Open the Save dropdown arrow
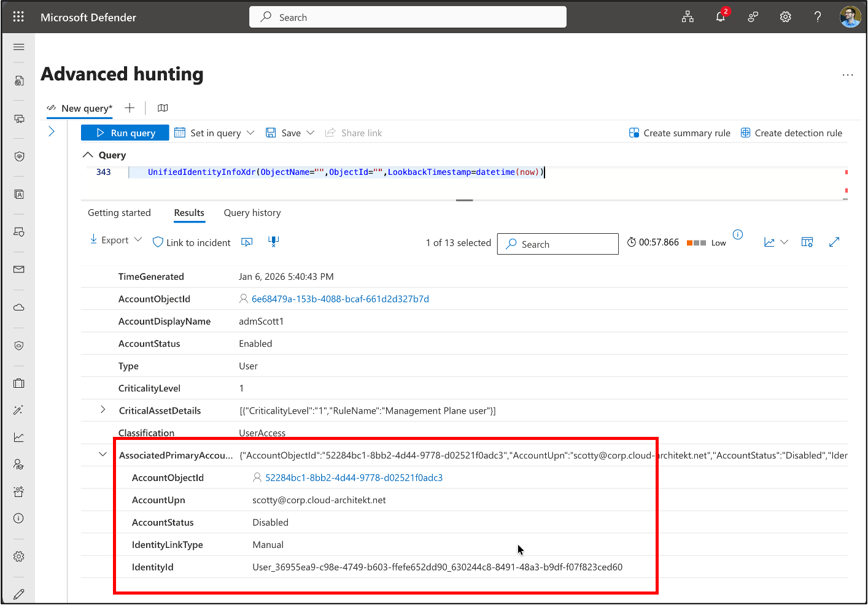This screenshot has width=868, height=605. tap(311, 133)
